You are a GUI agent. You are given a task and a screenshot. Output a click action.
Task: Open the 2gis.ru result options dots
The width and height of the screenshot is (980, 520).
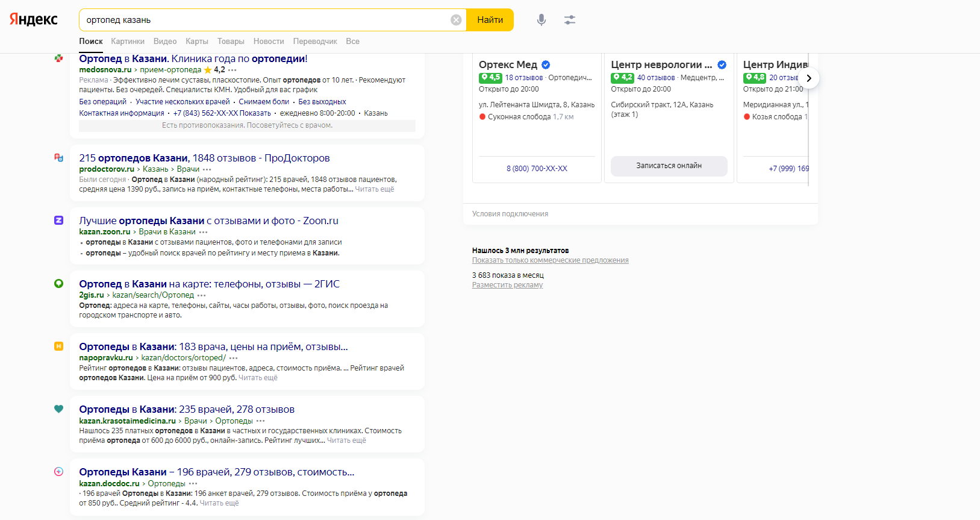pyautogui.click(x=202, y=295)
